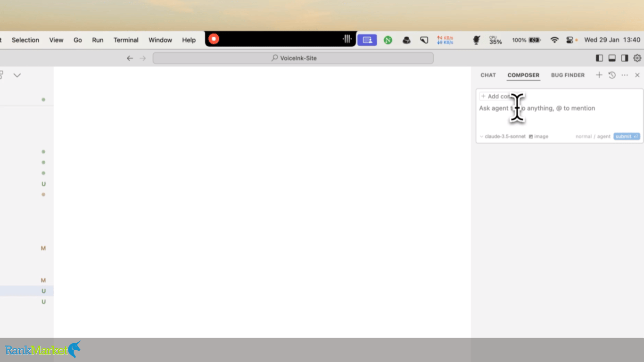Open the Window menu
Viewport: 644px width, 362px height.
[160, 40]
